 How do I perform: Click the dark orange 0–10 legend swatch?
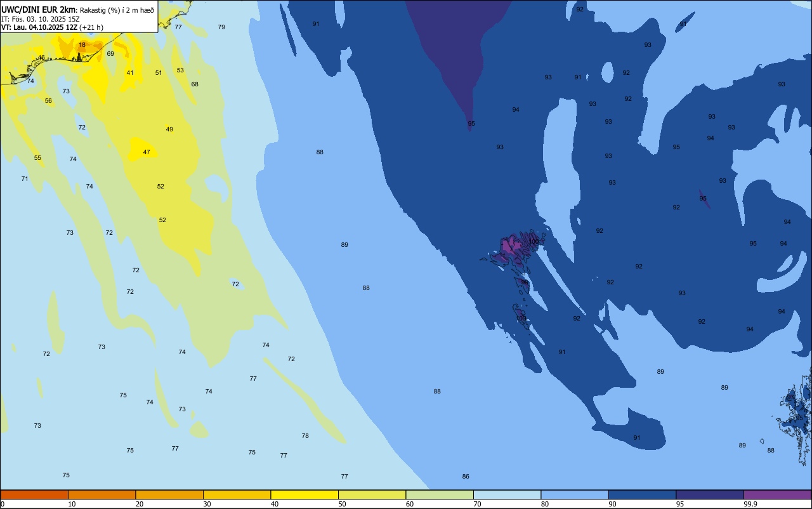point(34,494)
